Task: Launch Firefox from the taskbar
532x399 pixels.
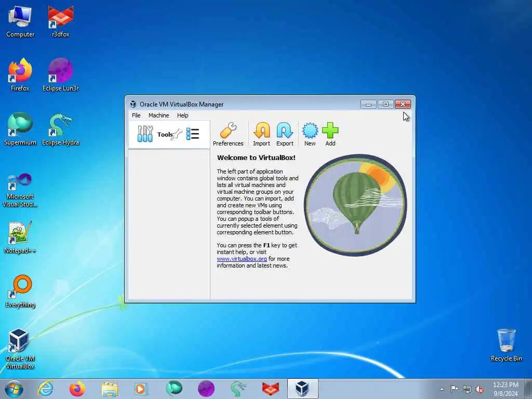Action: point(77,389)
